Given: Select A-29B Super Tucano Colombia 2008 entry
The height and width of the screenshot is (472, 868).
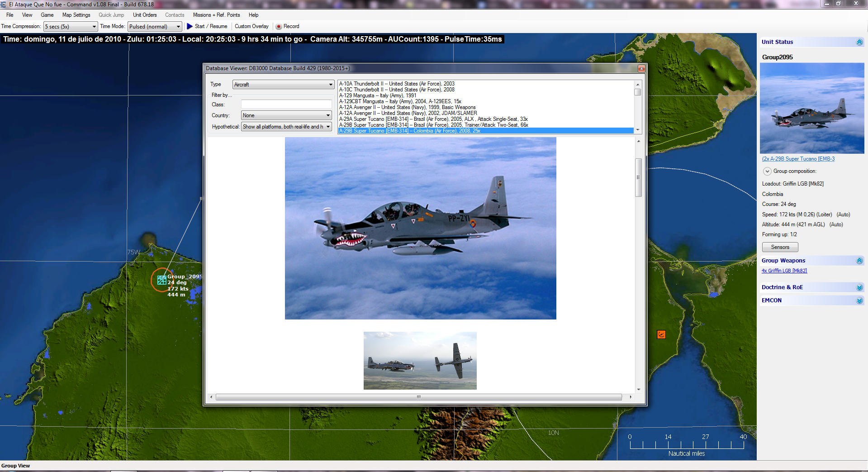Looking at the screenshot, I should (x=486, y=131).
